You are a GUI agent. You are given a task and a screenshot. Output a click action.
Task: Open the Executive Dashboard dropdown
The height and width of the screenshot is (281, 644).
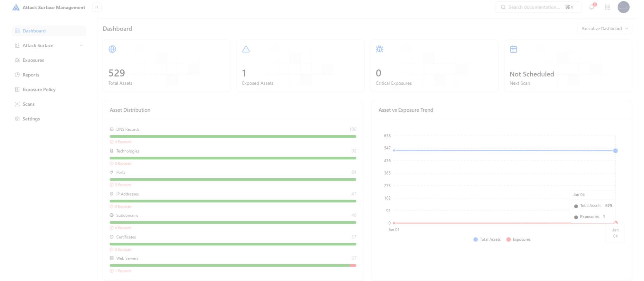click(x=605, y=29)
